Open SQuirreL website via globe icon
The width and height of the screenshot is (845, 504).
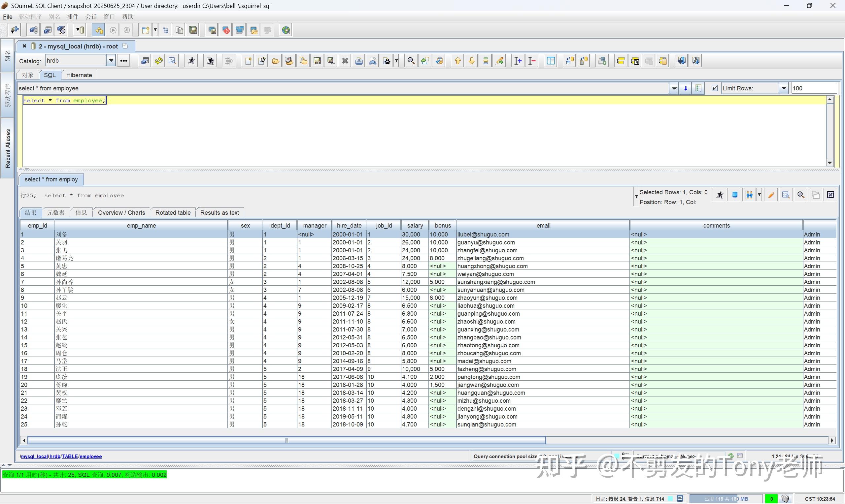286,30
